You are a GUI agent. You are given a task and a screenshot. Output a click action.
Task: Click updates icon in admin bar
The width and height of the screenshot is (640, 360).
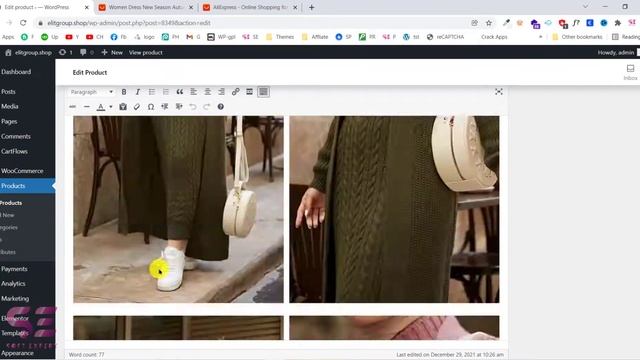[66, 53]
